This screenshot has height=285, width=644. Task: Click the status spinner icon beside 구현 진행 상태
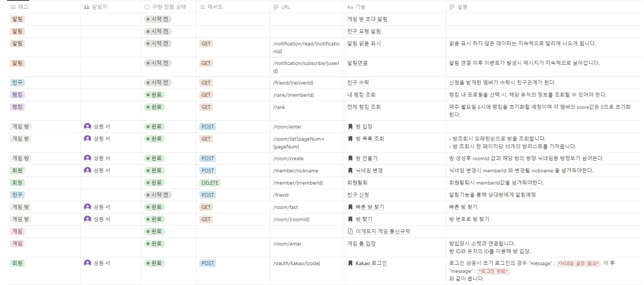(x=147, y=7)
